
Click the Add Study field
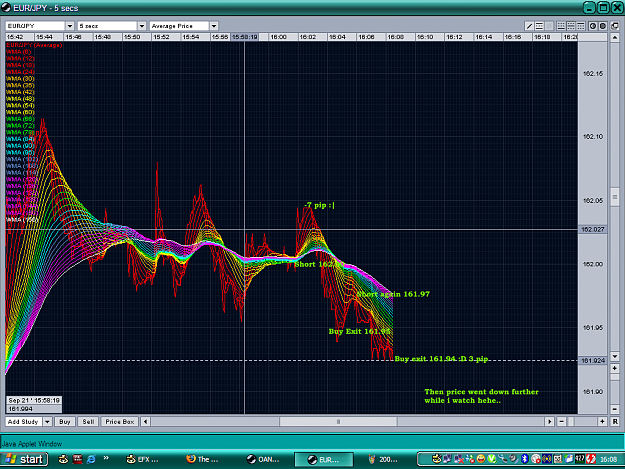[x=24, y=422]
